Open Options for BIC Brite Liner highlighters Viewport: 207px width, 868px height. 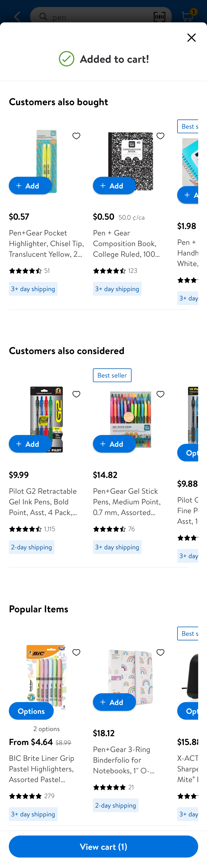point(31,711)
